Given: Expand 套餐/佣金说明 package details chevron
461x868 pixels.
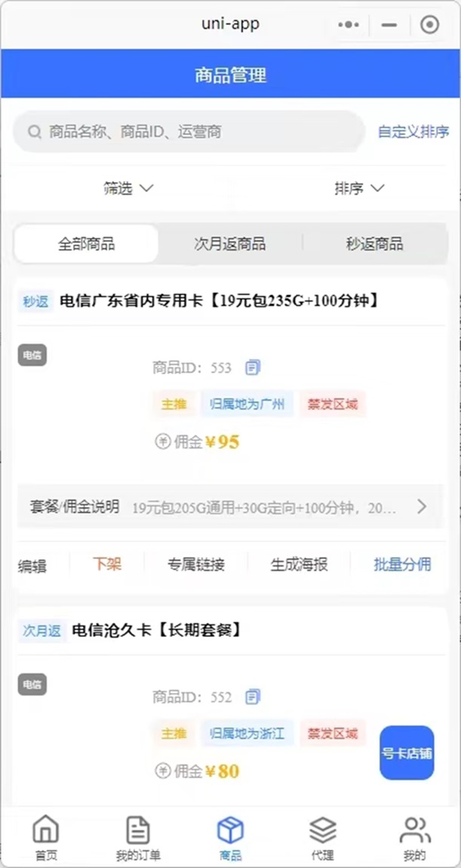Looking at the screenshot, I should 423,507.
